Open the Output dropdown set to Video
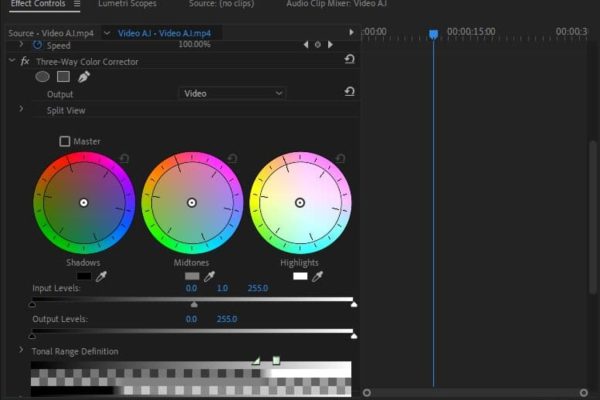Image resolution: width=600 pixels, height=400 pixels. 233,93
